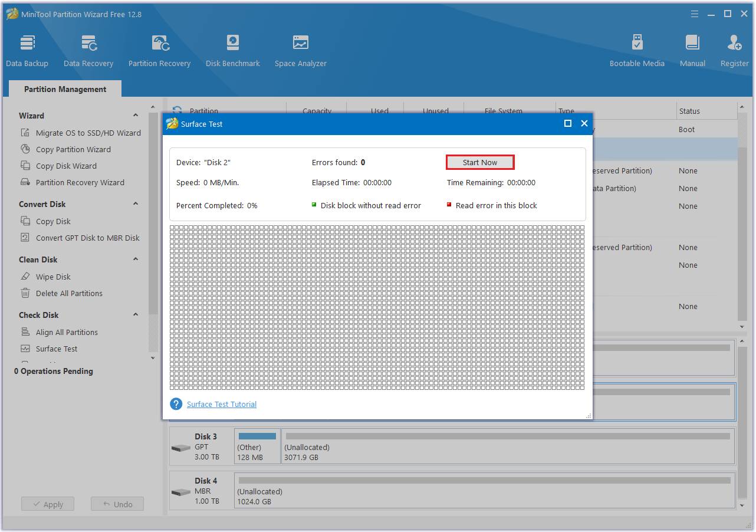This screenshot has height=532, width=756.
Task: Open Copy Disk Wizard
Action: coord(66,166)
